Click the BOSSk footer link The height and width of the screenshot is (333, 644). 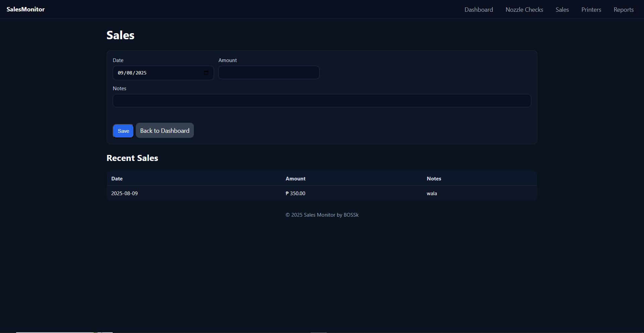point(351,215)
